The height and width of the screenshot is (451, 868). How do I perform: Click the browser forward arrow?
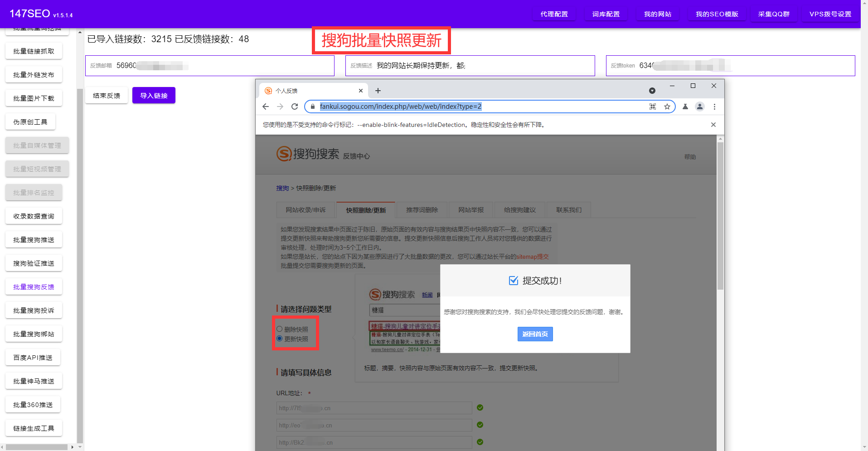click(x=280, y=107)
